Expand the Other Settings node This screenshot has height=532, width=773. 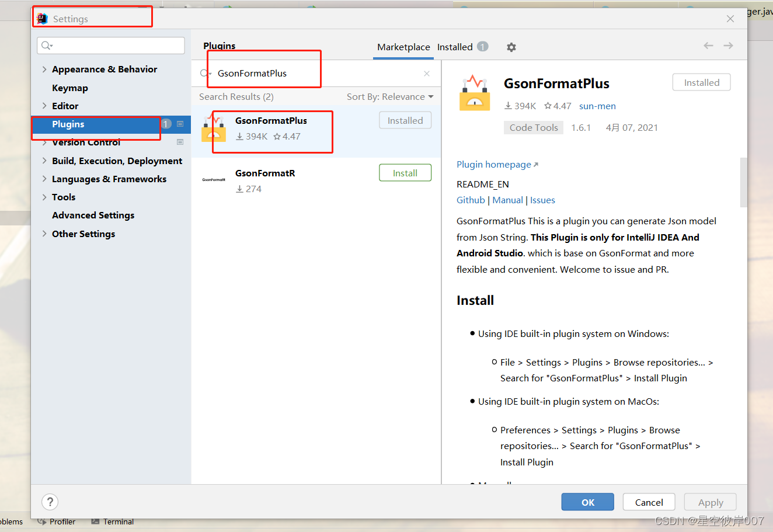(44, 234)
